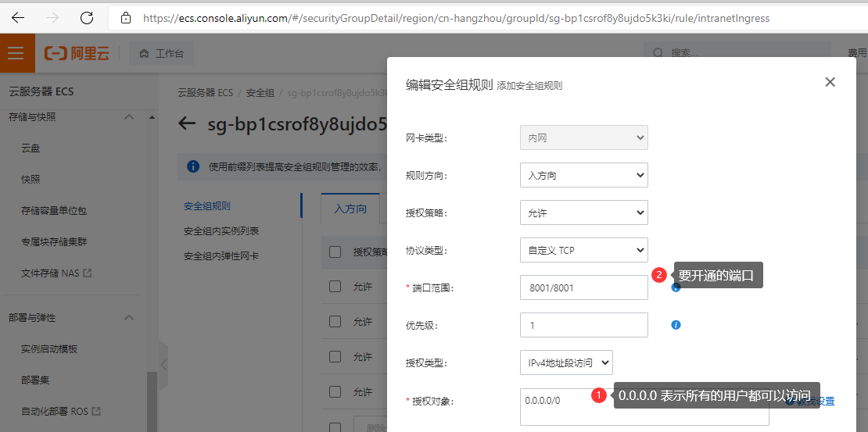Click the 端口范围 field with 8001/8001

point(584,287)
